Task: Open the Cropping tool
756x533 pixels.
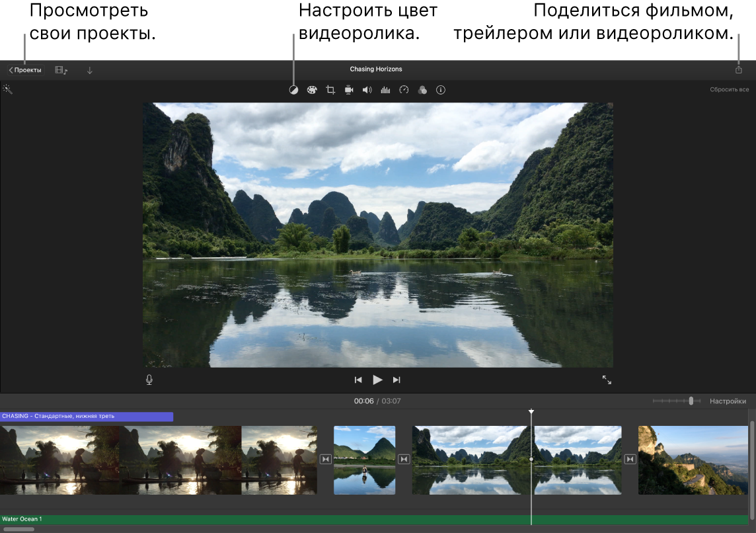Action: [x=330, y=90]
